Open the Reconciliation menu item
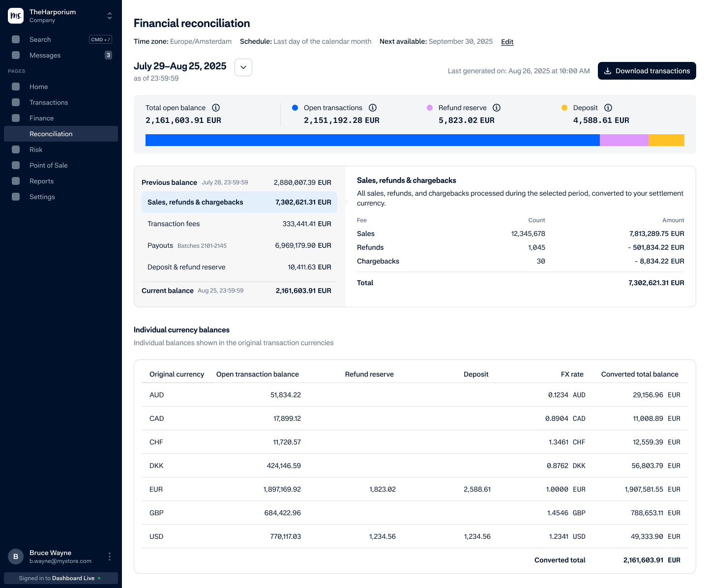The image size is (708, 588). click(x=61, y=134)
